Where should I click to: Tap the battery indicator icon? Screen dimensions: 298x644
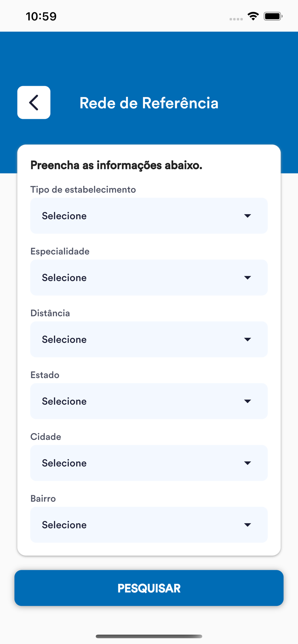(273, 16)
